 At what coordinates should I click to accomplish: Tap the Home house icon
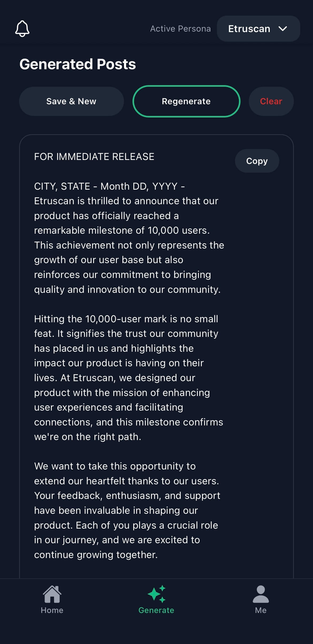[52, 594]
